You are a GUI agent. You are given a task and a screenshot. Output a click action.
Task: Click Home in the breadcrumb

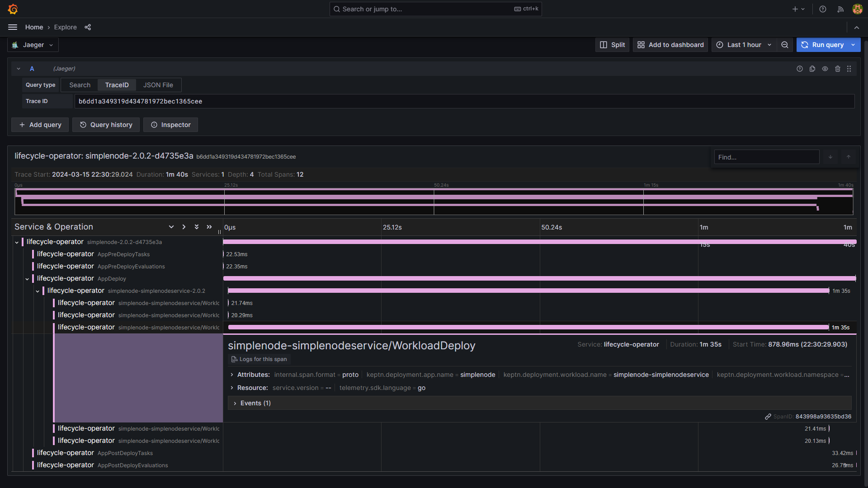pos(34,27)
